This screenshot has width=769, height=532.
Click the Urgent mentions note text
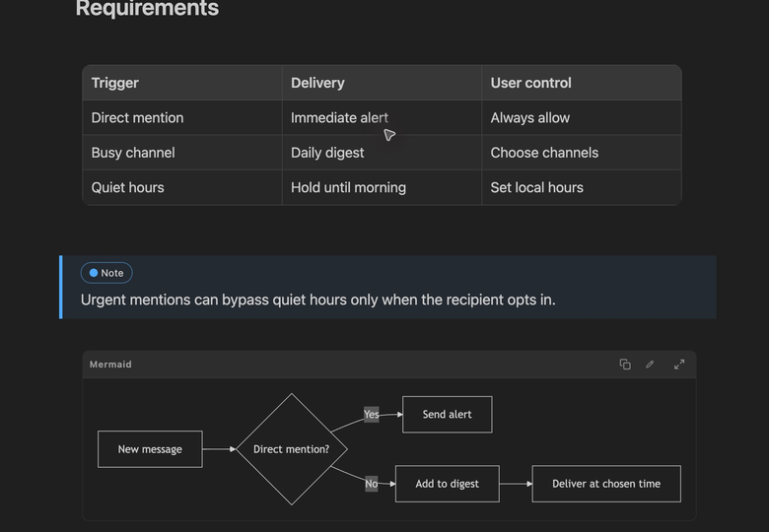(317, 299)
